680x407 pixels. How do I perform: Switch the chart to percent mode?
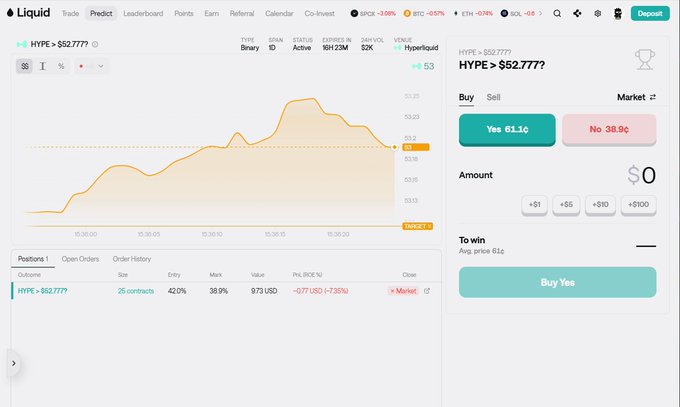[x=61, y=66]
